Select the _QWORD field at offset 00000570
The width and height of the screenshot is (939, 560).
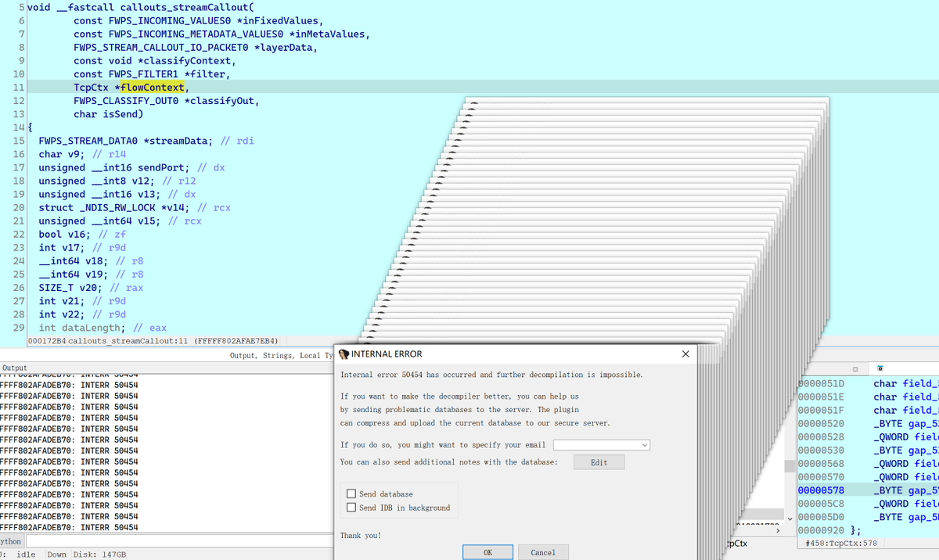869,476
